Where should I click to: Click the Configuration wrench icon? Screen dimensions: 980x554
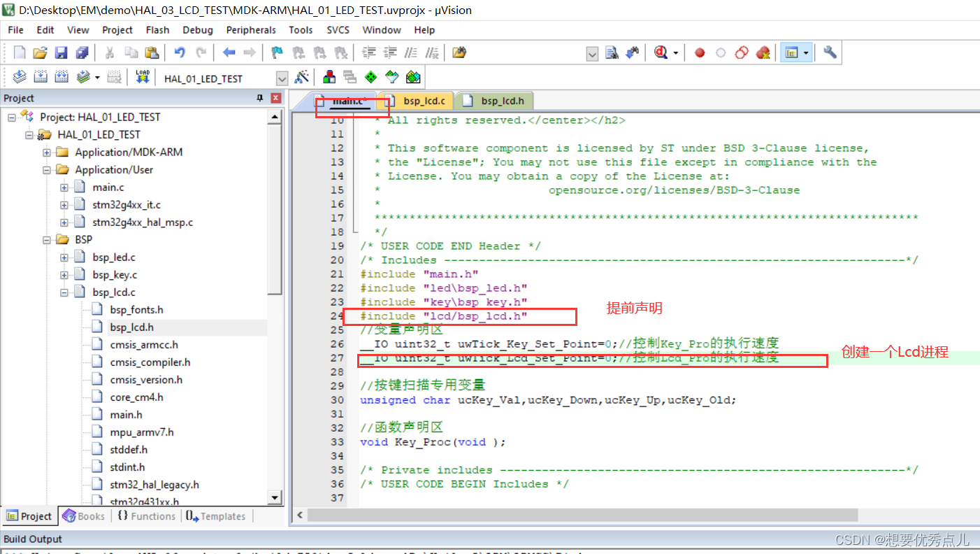829,52
